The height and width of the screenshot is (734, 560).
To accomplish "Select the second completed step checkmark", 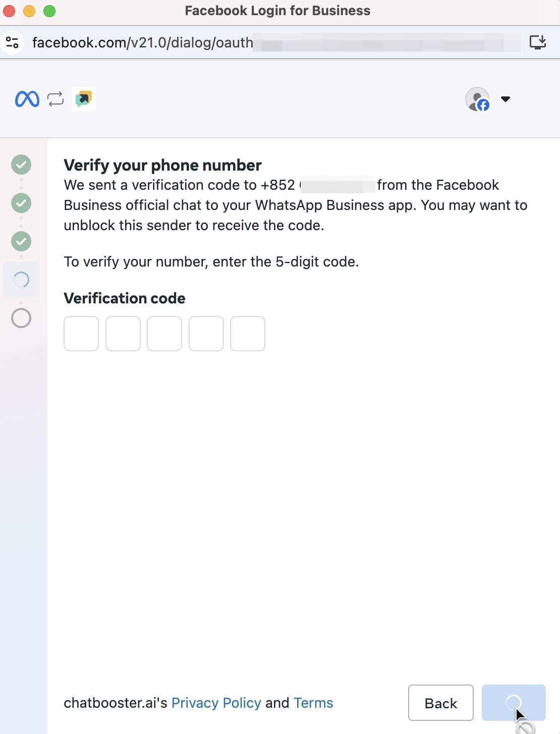I will [x=21, y=203].
